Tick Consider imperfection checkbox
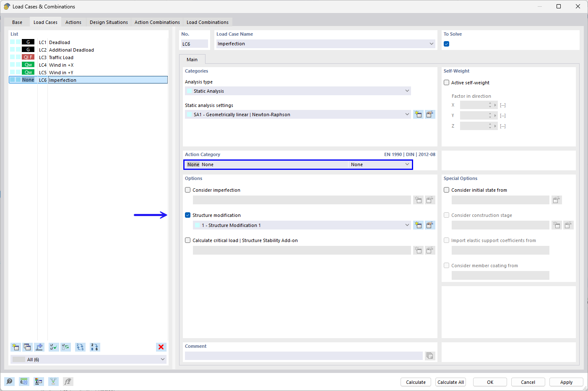Screen dimensions: 588x391 188,190
